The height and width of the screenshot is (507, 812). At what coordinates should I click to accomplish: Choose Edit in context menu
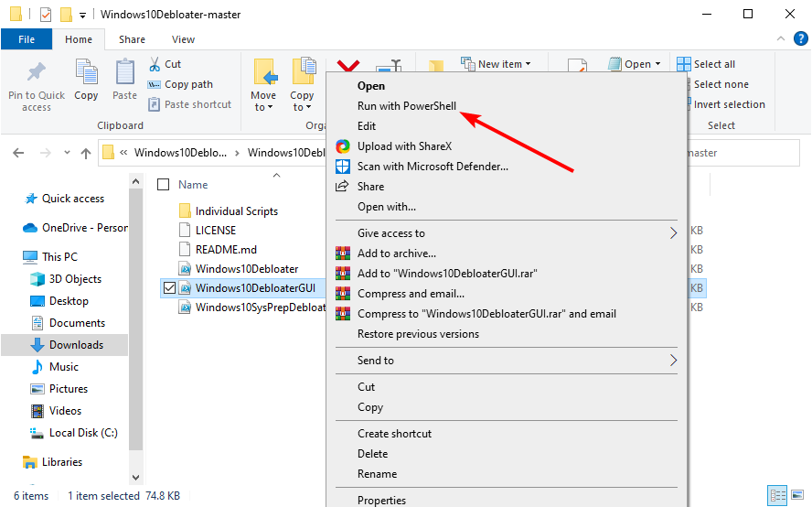point(366,126)
